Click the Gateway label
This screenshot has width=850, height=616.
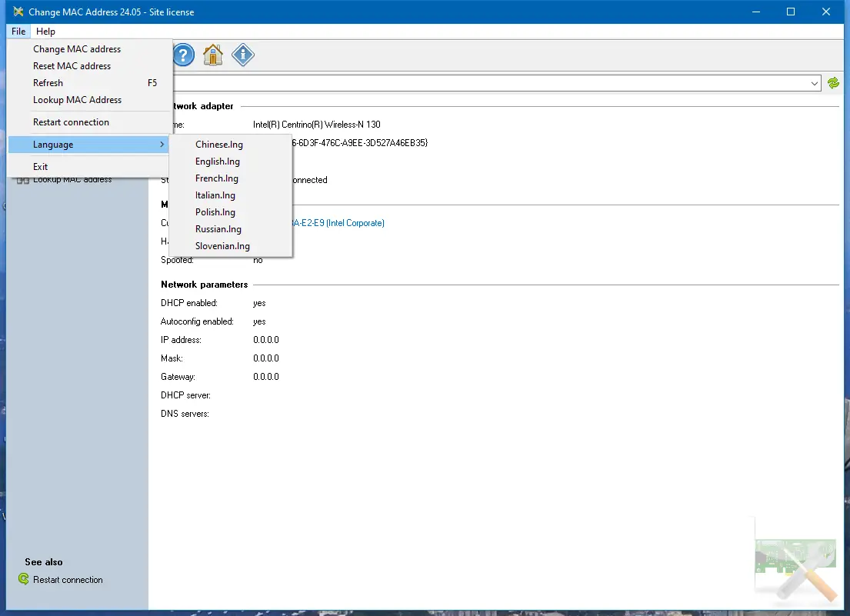tap(178, 377)
